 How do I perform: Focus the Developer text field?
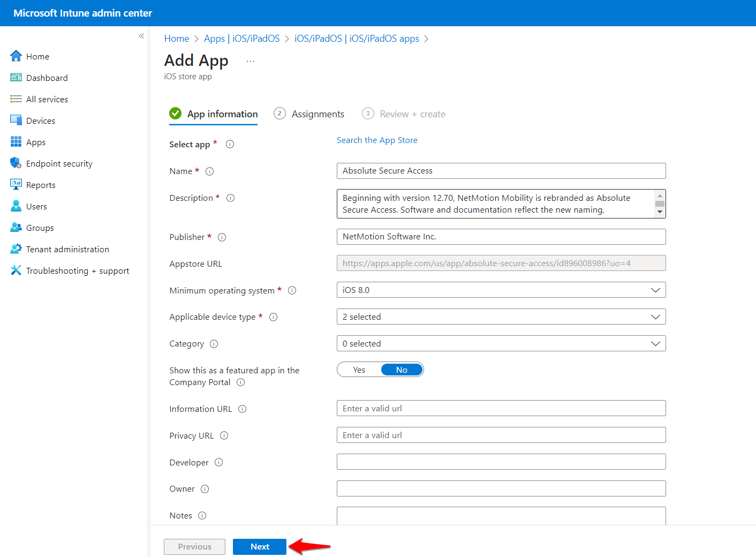501,462
